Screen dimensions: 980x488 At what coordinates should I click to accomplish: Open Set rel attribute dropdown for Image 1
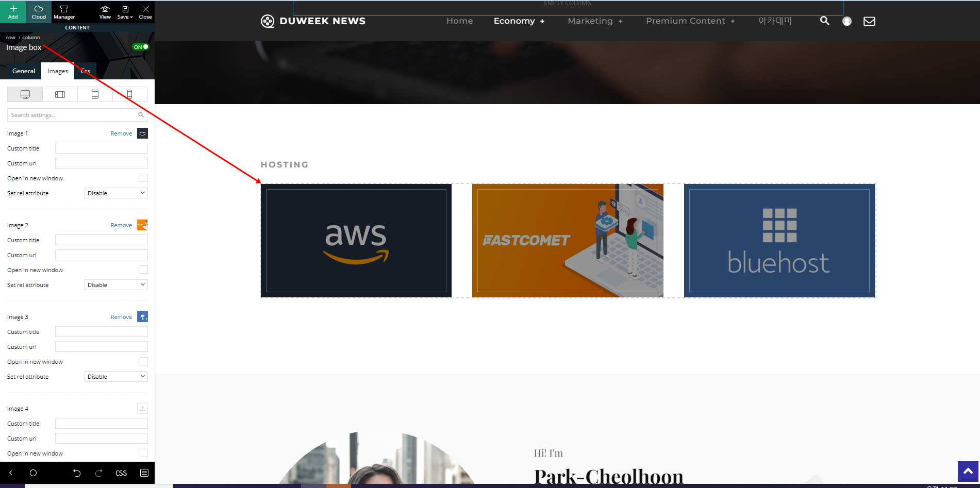coord(116,193)
